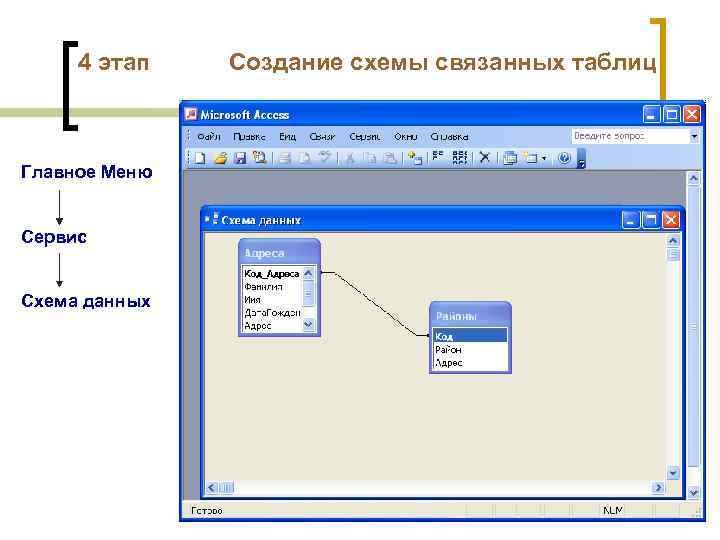Viewport: 720px width, 540px height.
Task: Click the Схема данных horizontal scroll left arrow
Action: (211, 487)
